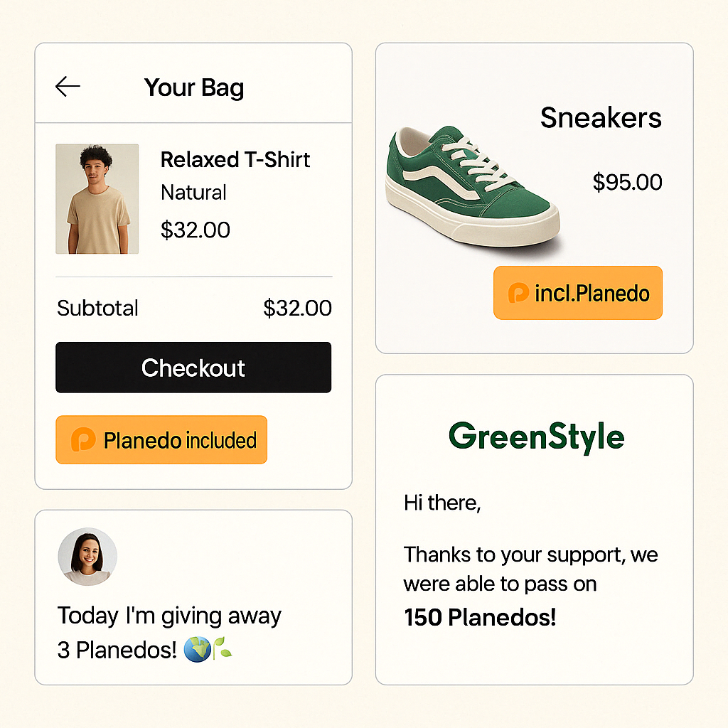Click the globe emoji in the post
Screen dimensions: 728x728
click(197, 649)
